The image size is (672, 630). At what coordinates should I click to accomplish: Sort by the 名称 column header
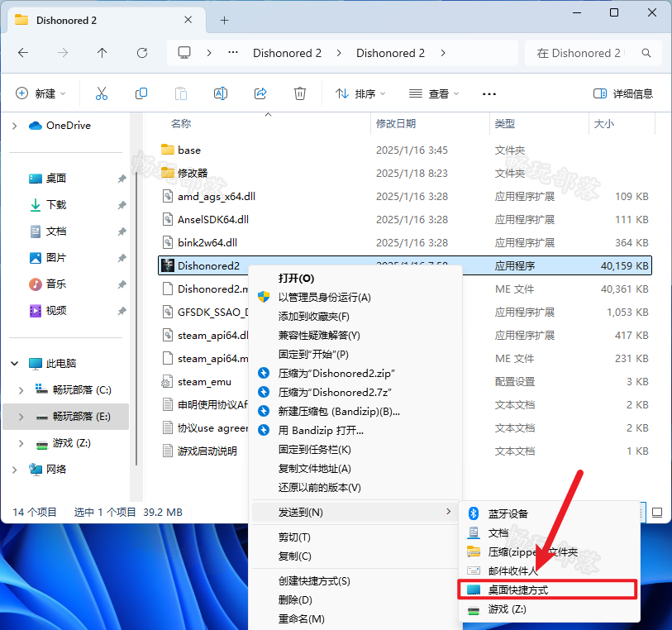pos(180,124)
